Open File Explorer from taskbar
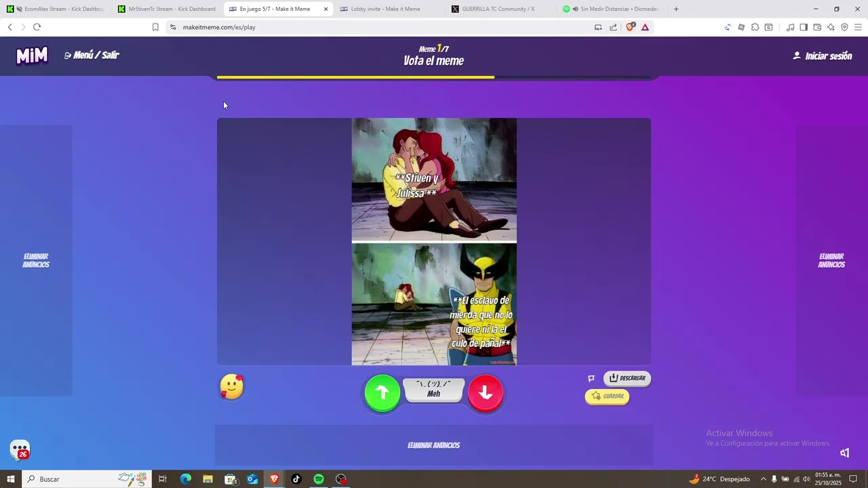868x488 pixels. tap(208, 479)
